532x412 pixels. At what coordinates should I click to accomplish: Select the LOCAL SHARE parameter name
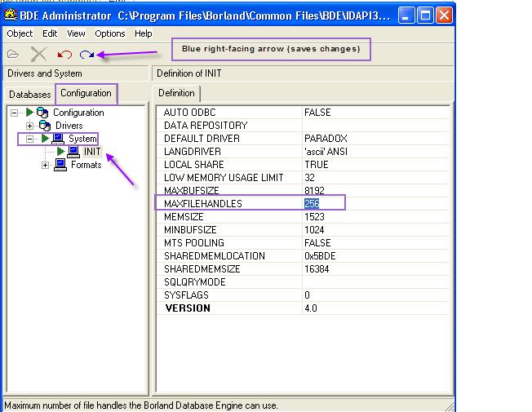click(x=193, y=165)
